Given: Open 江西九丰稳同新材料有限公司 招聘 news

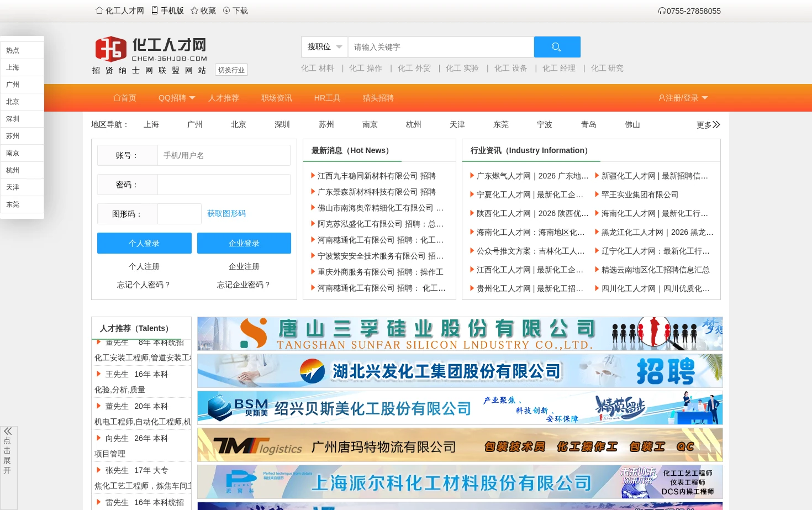Looking at the screenshot, I should (377, 176).
